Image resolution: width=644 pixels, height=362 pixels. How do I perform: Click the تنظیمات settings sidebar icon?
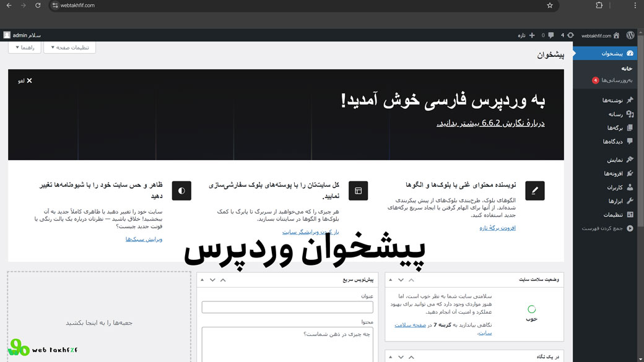click(630, 215)
